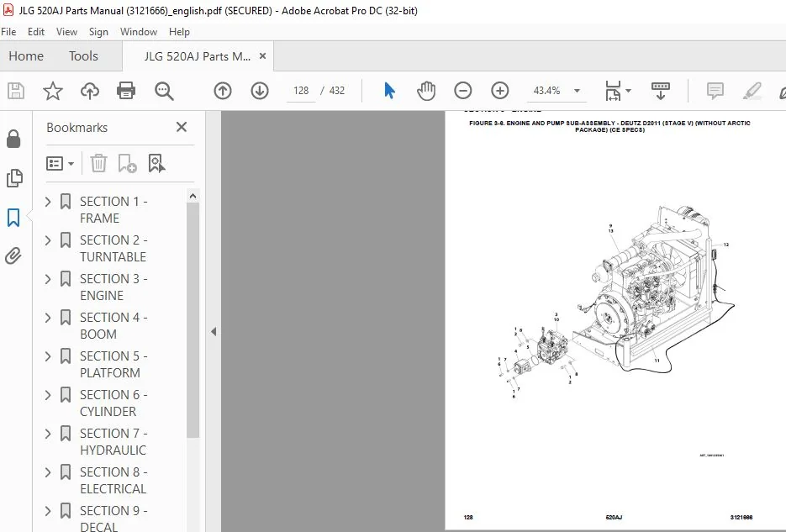Expand SECTION 5 - PLATFORM bookmark
The image size is (786, 532).
point(48,356)
